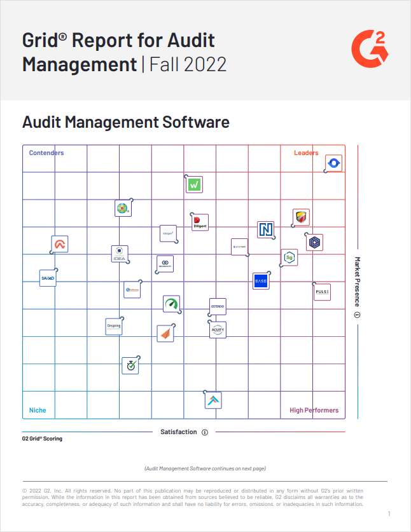Image resolution: width=411 pixels, height=532 pixels.
Task: Click the green Sg hexagon logo
Action: tap(289, 257)
